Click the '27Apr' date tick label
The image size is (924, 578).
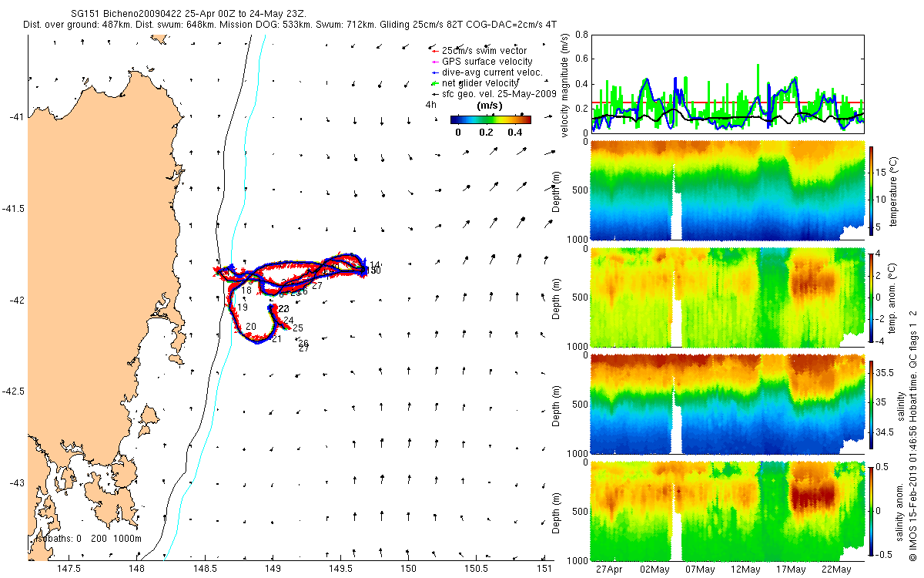(609, 570)
